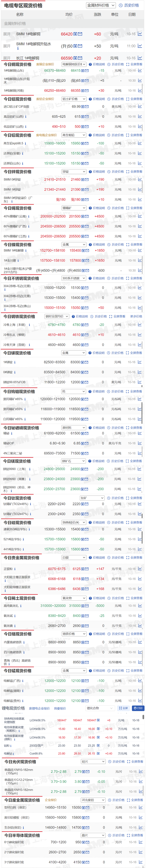Image resolution: width=146 pixels, height=868 pixels.
Task: Open chart icon for 钛精矿(TiO2≥46%)
Action: pos(140,504)
